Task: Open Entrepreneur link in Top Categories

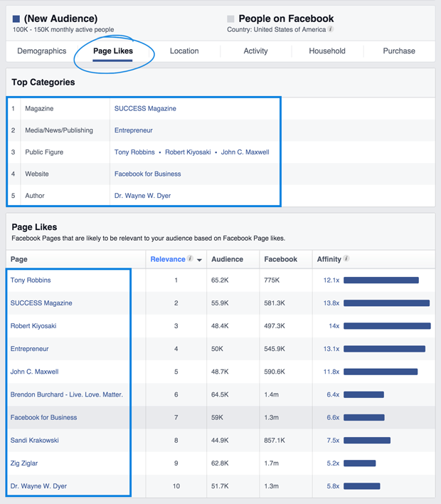Action: pos(134,130)
